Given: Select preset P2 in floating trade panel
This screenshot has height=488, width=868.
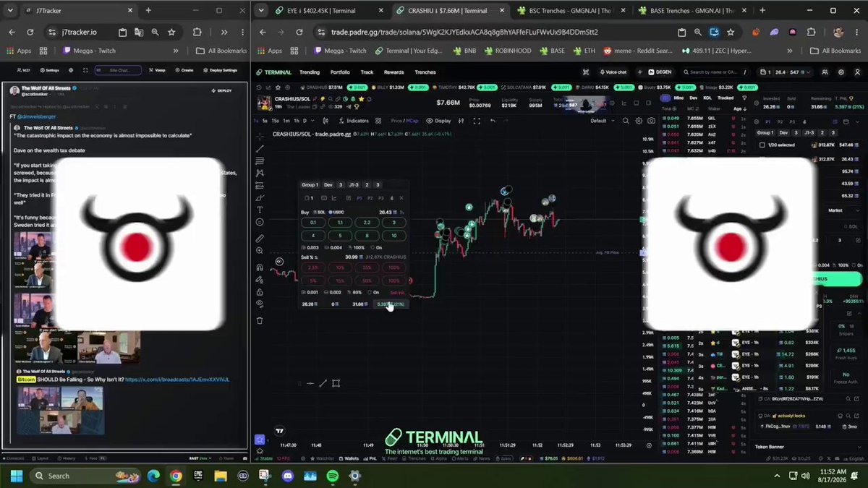Looking at the screenshot, I should 370,198.
